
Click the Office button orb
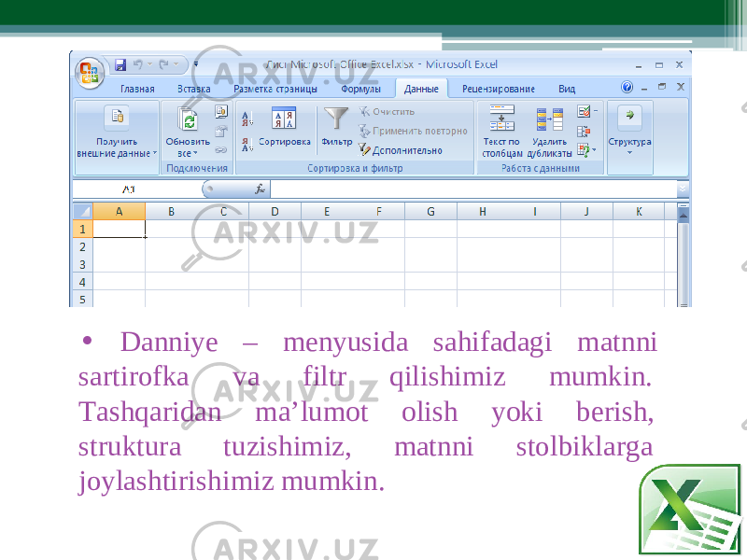[89, 73]
